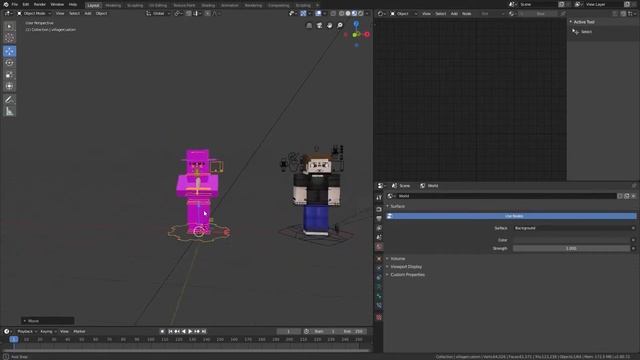Click the current frame number field
640x360 pixels.
(289, 331)
